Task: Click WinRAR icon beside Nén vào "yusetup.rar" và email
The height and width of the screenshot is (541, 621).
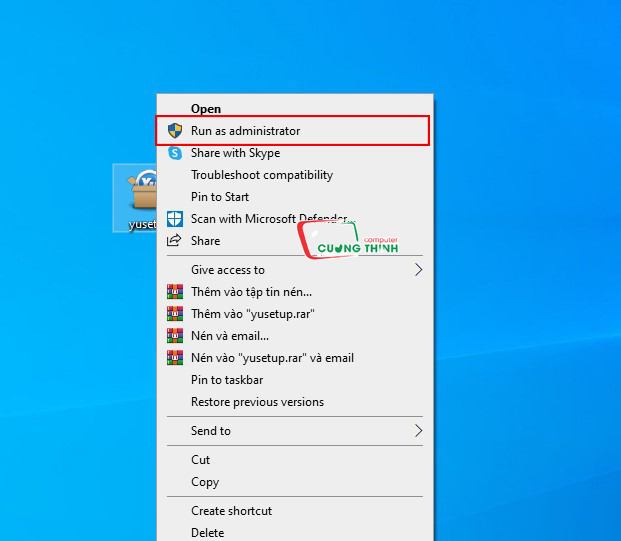Action: (x=175, y=358)
